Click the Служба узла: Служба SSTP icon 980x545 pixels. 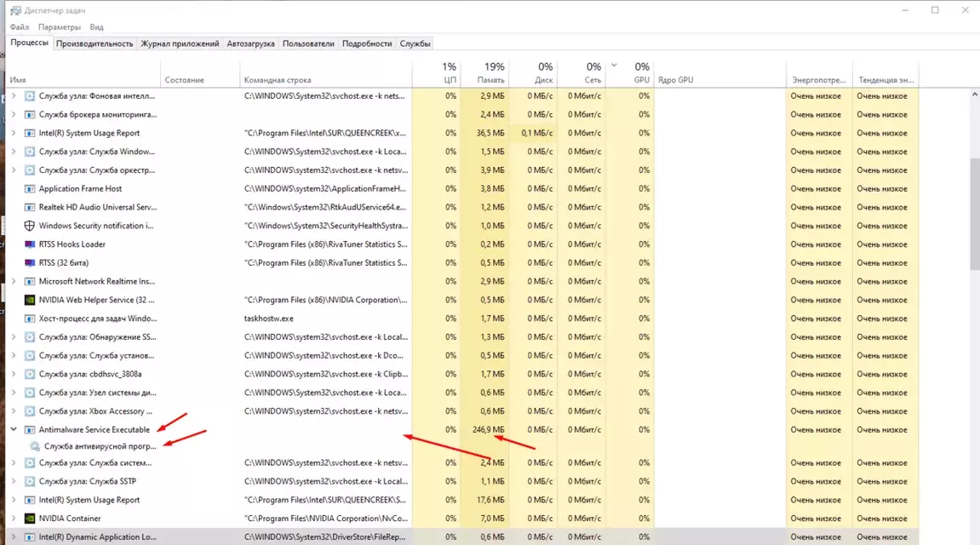tap(30, 481)
